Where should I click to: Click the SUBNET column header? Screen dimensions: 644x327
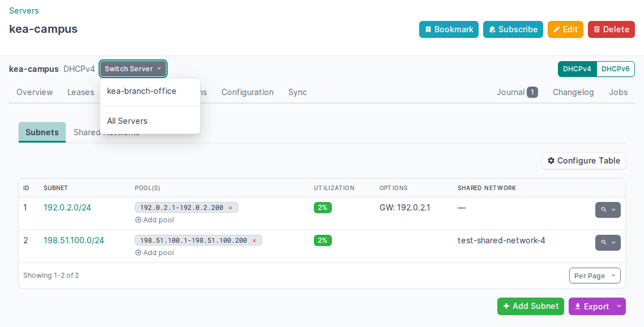coord(56,188)
